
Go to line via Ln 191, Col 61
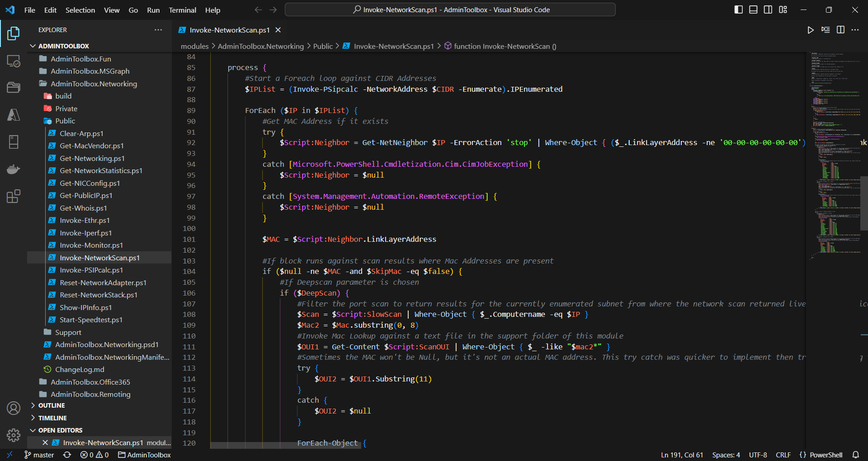pyautogui.click(x=682, y=455)
